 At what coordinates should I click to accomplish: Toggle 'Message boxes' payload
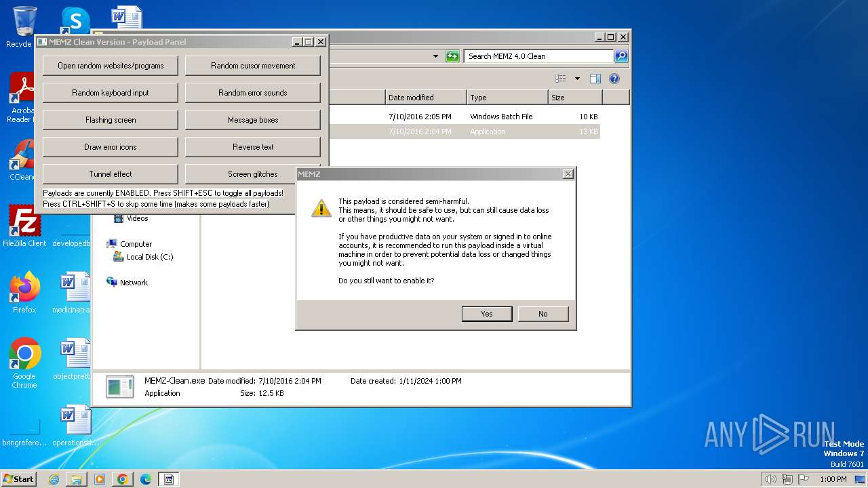point(253,120)
